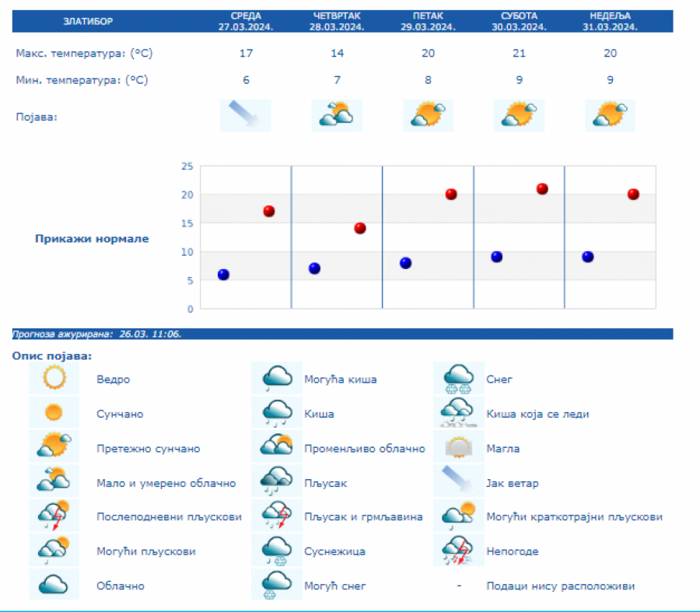Click the Непогоде storm legend icon
Image resolution: width=700 pixels, height=612 pixels.
pyautogui.click(x=458, y=551)
